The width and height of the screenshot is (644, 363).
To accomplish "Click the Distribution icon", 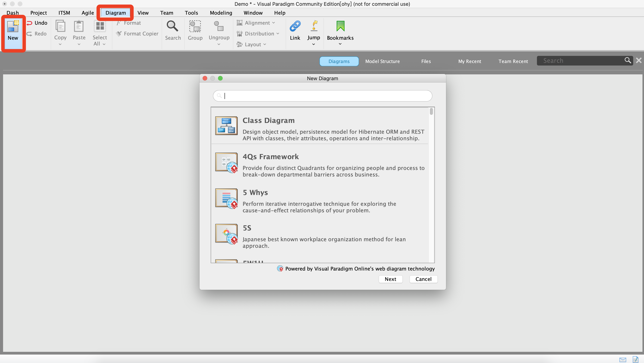I will pyautogui.click(x=240, y=34).
